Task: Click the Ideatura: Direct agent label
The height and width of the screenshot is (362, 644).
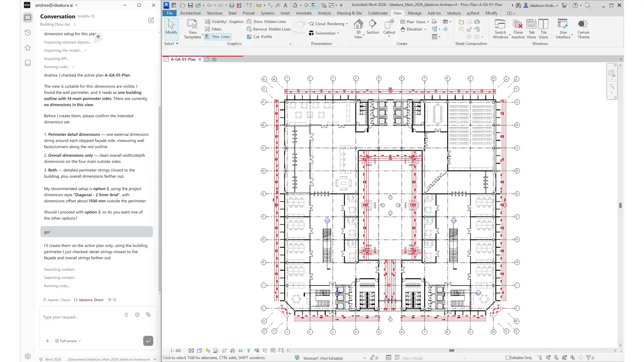Action: (89, 300)
